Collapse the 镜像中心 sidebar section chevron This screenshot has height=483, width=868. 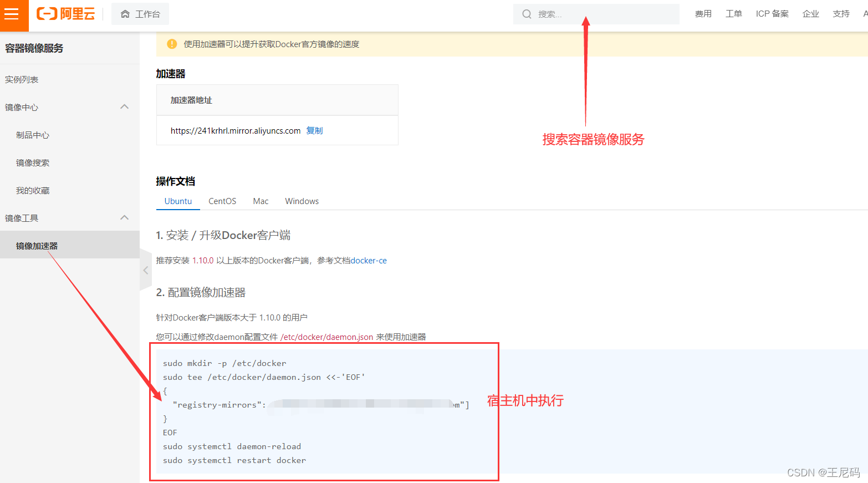125,106
